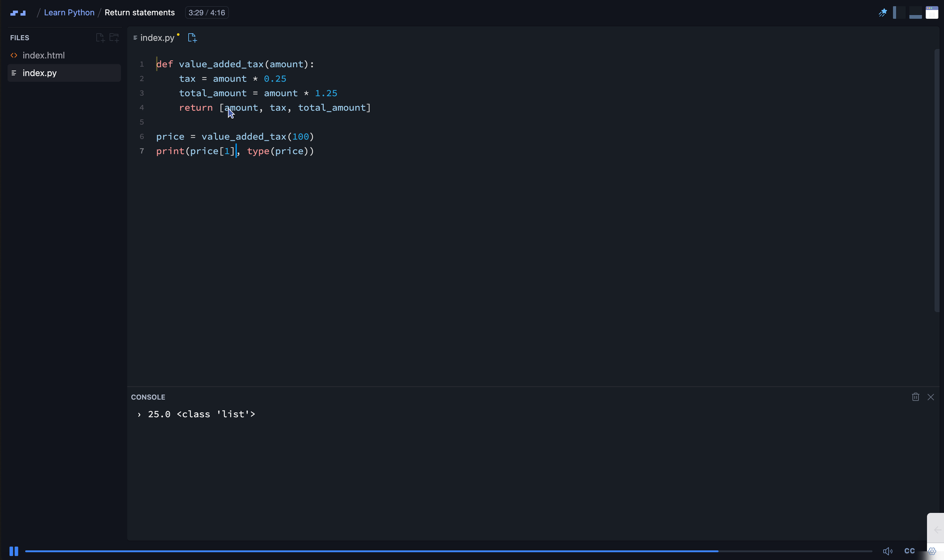Screen dimensions: 944x560
Task: Switch to the index.py editor tab
Action: [x=156, y=38]
